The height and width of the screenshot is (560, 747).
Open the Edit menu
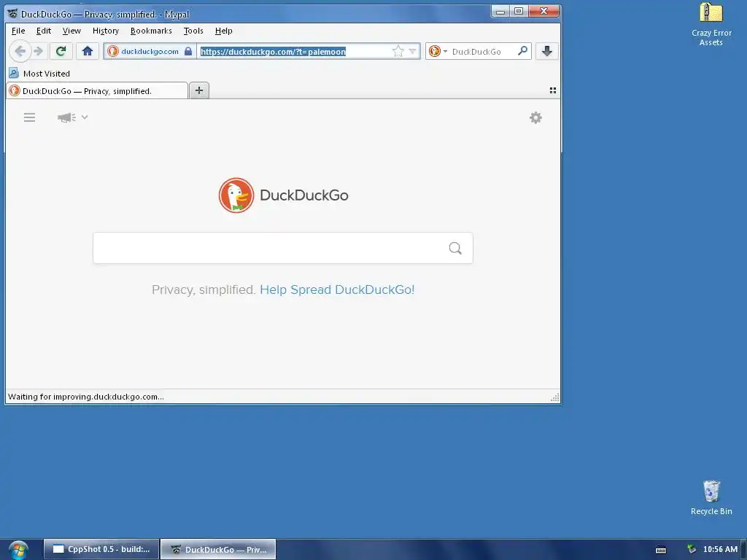click(43, 31)
